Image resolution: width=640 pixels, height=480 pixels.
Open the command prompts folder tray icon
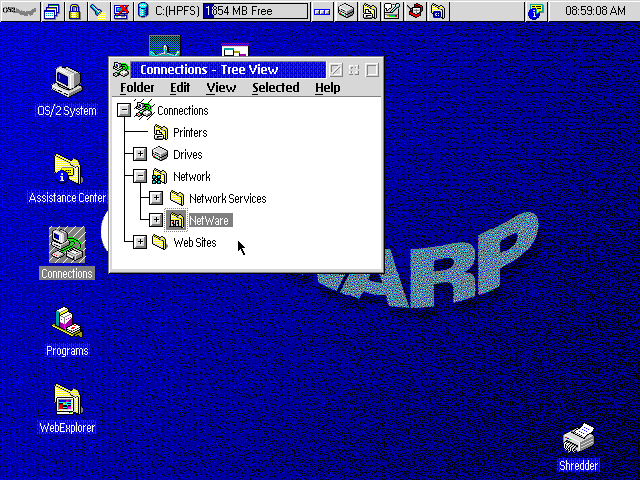(438, 11)
